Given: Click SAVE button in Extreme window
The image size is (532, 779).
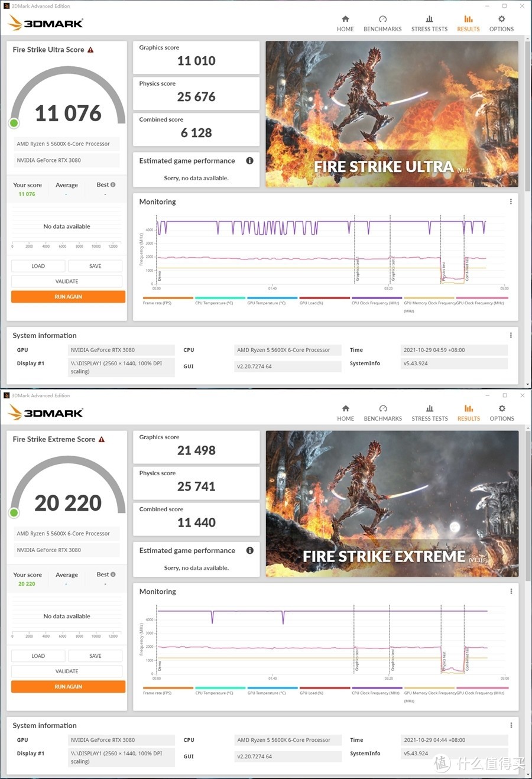Looking at the screenshot, I should (x=95, y=655).
